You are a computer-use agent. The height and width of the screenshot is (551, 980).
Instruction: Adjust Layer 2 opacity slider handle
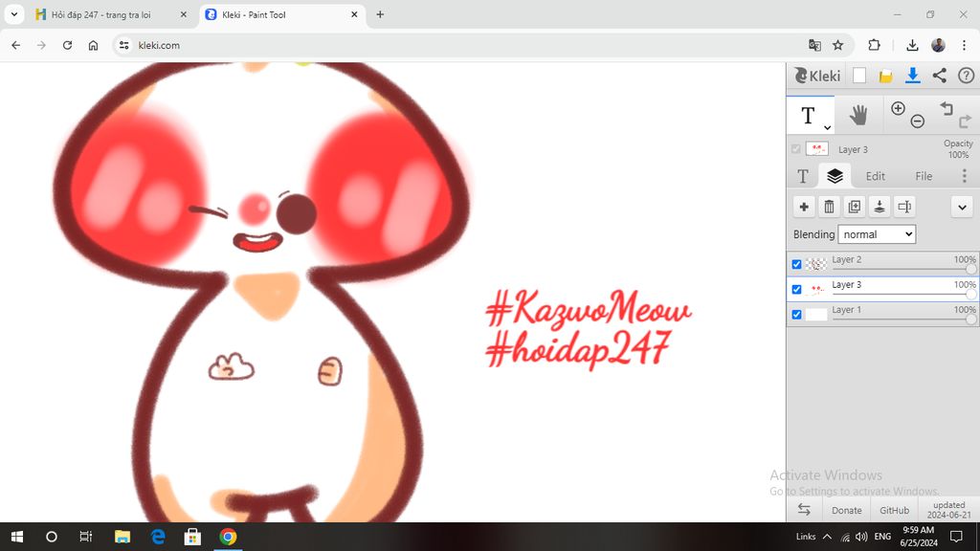point(970,269)
